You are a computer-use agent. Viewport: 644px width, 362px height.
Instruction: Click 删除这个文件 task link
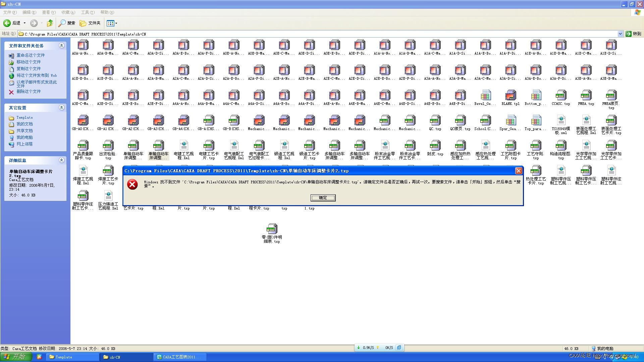(29, 92)
